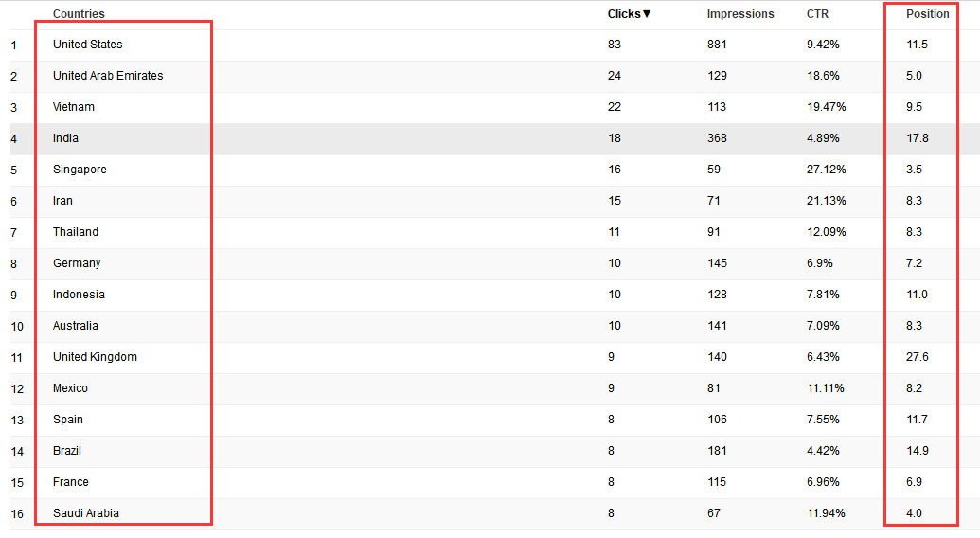The image size is (980, 538).
Task: Open the Australia country entry
Action: tap(75, 326)
